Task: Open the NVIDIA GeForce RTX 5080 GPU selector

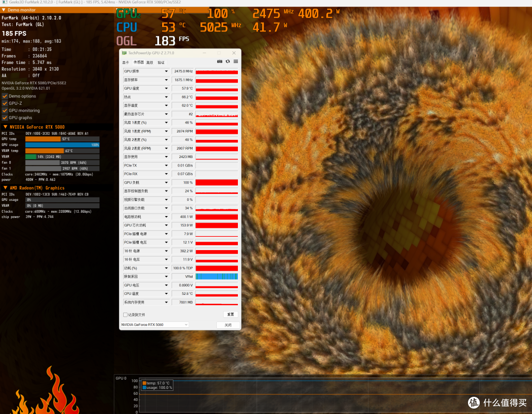Action: [154, 325]
